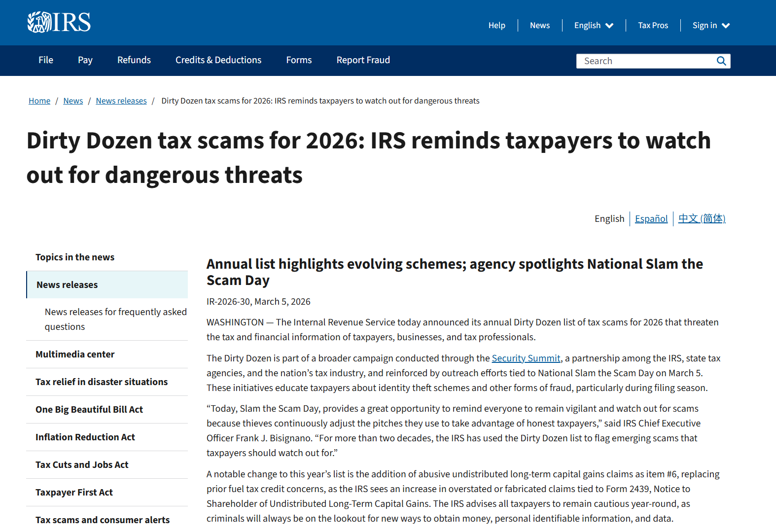Viewport: 776px width, 532px height.
Task: Open the File menu item
Action: [46, 60]
